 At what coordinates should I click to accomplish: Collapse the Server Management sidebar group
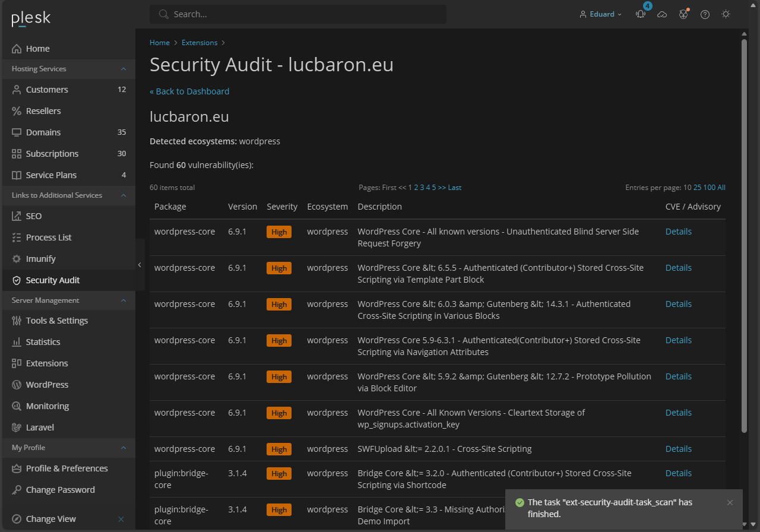tap(123, 300)
